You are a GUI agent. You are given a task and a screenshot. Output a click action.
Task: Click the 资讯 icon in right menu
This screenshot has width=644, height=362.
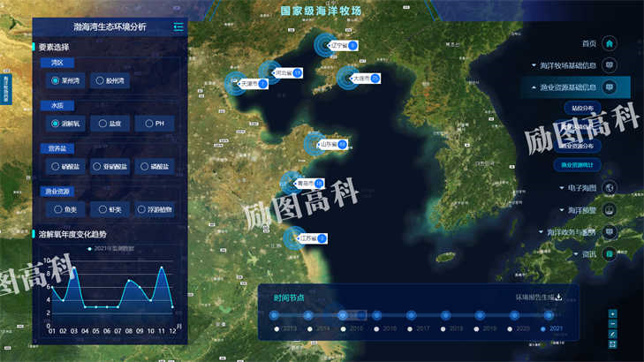pyautogui.click(x=610, y=254)
